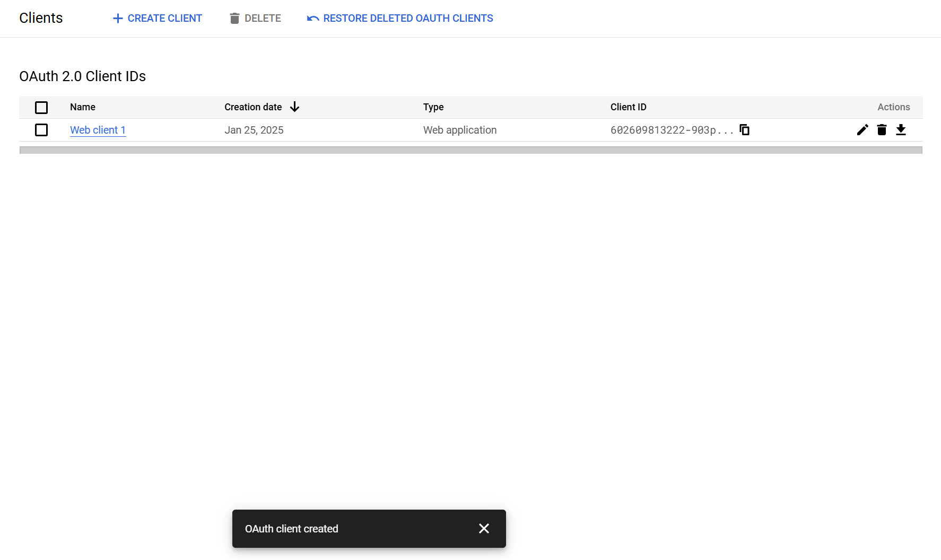Click the Name column header
The width and height of the screenshot is (941, 560).
point(83,107)
